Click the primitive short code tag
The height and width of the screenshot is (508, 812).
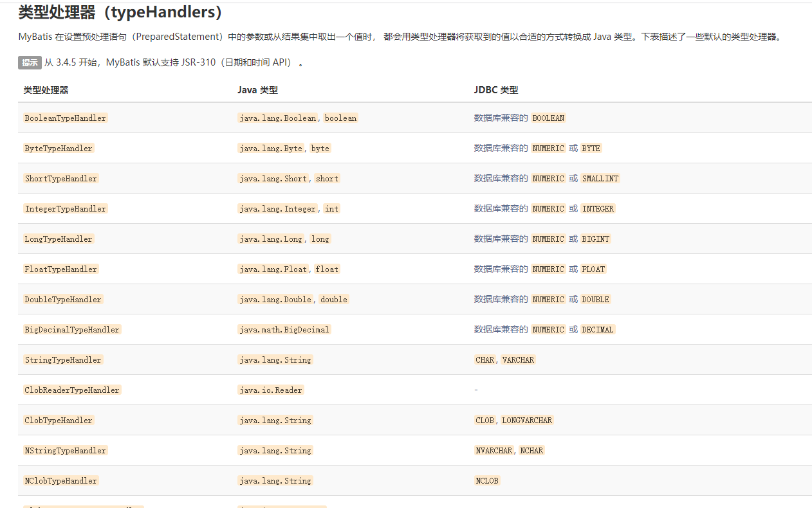tap(327, 178)
